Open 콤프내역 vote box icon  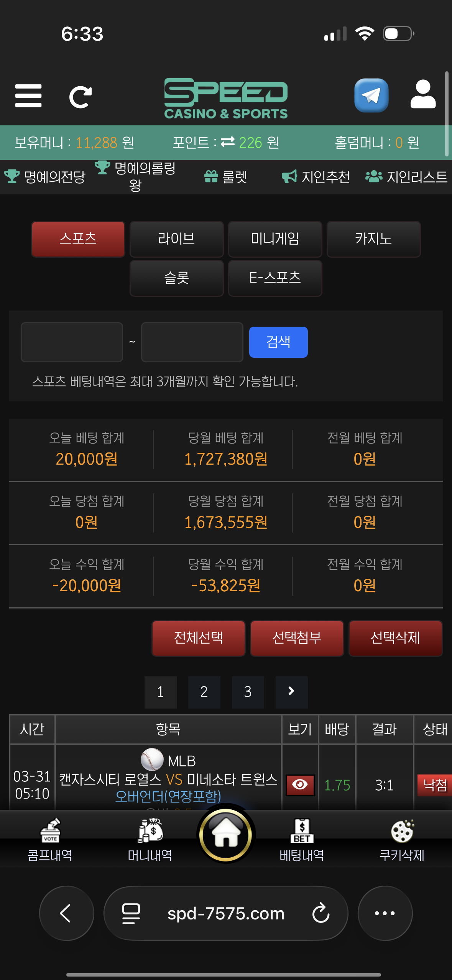click(50, 830)
